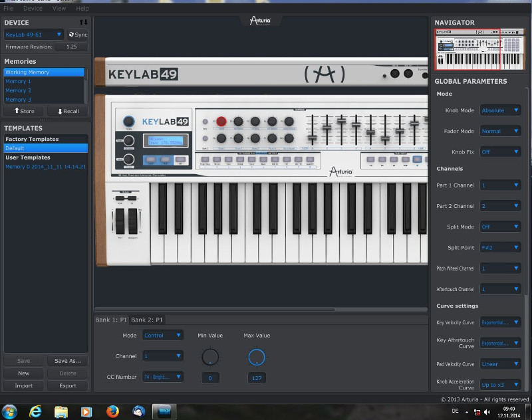The image size is (532, 420).
Task: Open the Part 1 Channel dropdown
Action: click(500, 185)
